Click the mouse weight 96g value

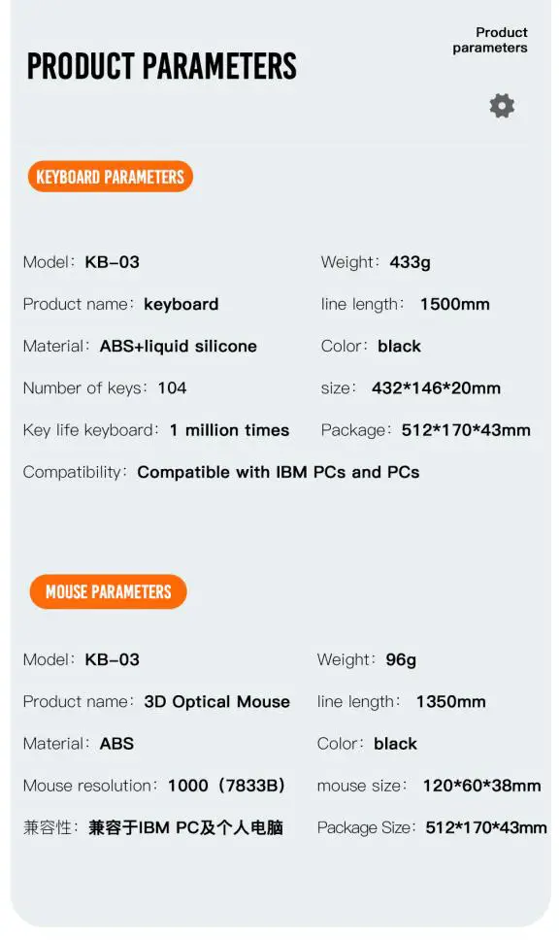401,660
